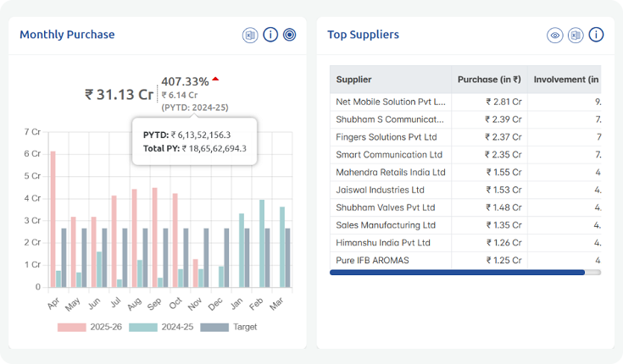Export Top Suppliers table to Excel

pos(576,35)
